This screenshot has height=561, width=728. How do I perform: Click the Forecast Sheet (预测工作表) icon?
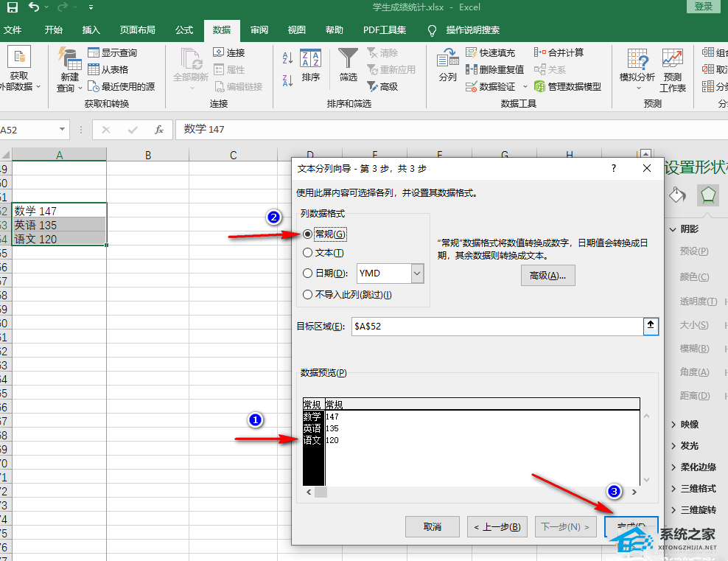(672, 59)
